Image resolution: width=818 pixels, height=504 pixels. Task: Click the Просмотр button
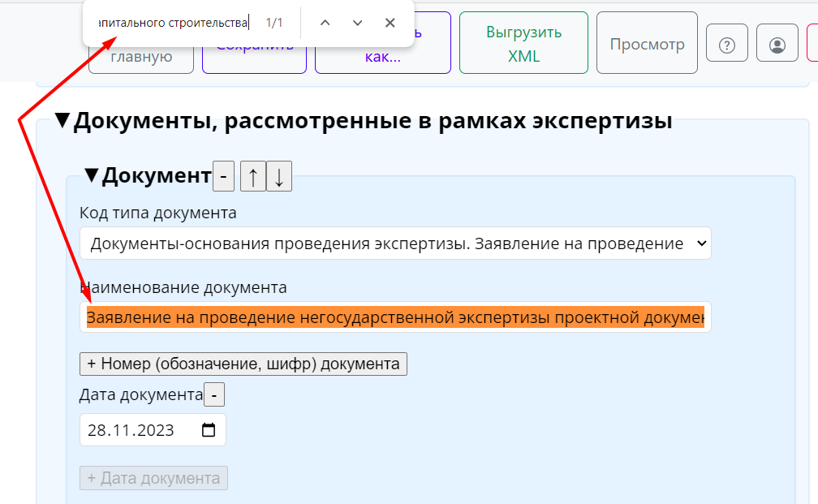point(647,45)
